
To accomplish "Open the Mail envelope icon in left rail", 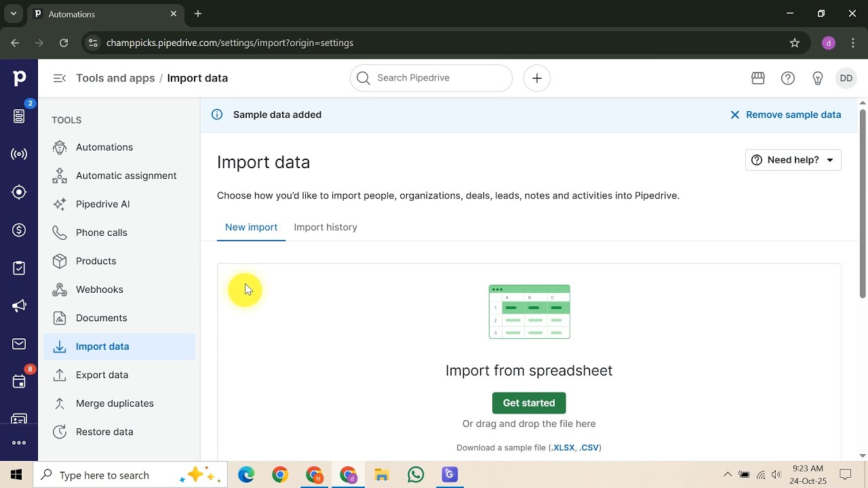I will click(x=19, y=344).
